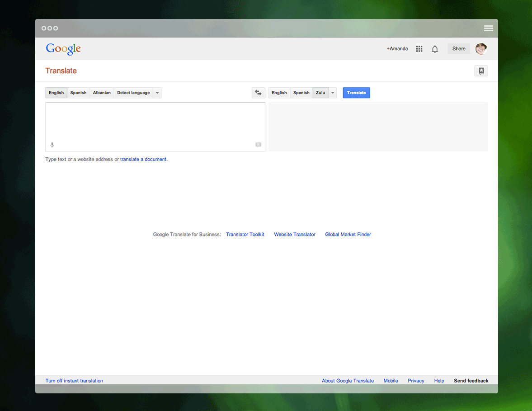
Task: Open the handwriting input tools icon
Action: pos(258,145)
